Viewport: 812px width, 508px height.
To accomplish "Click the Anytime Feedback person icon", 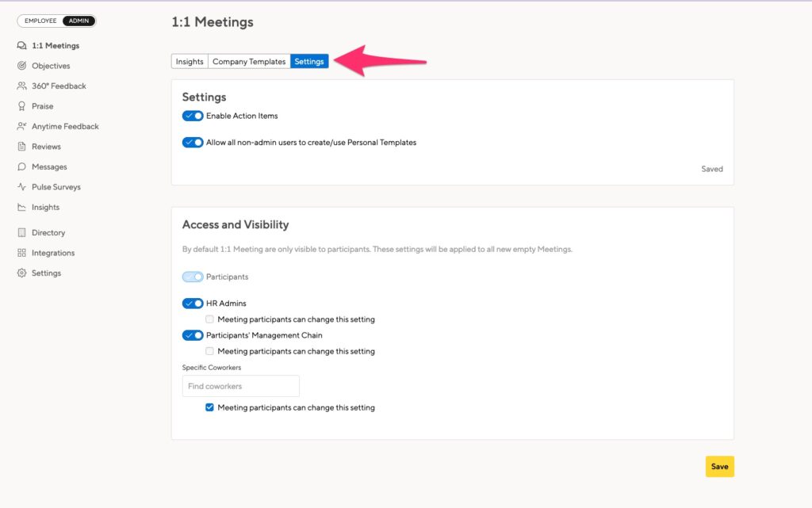I will tap(21, 126).
